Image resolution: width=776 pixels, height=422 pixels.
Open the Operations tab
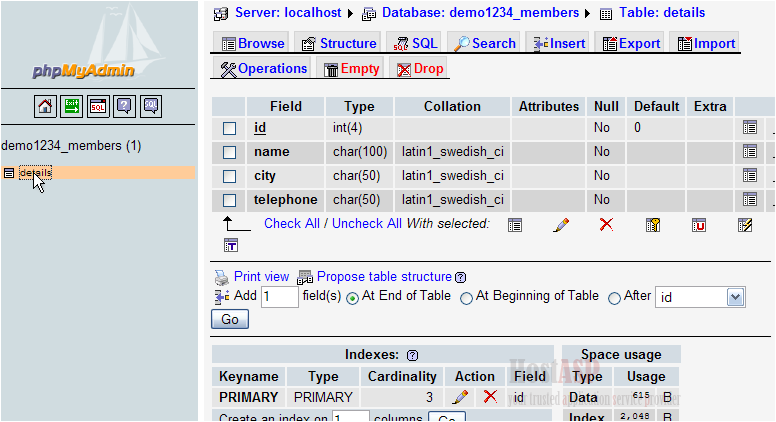264,69
